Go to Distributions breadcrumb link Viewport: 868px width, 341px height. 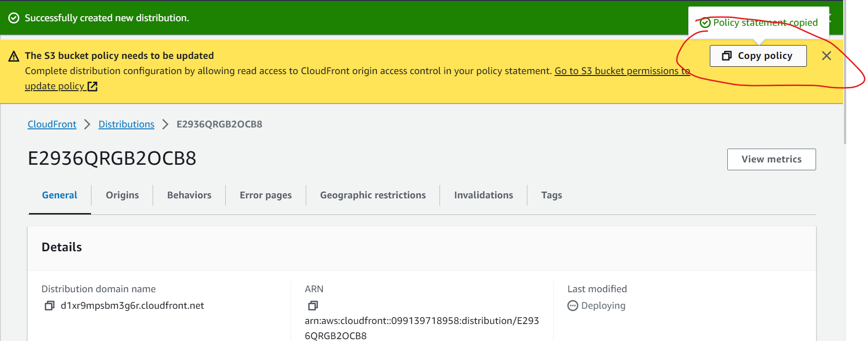pyautogui.click(x=126, y=124)
